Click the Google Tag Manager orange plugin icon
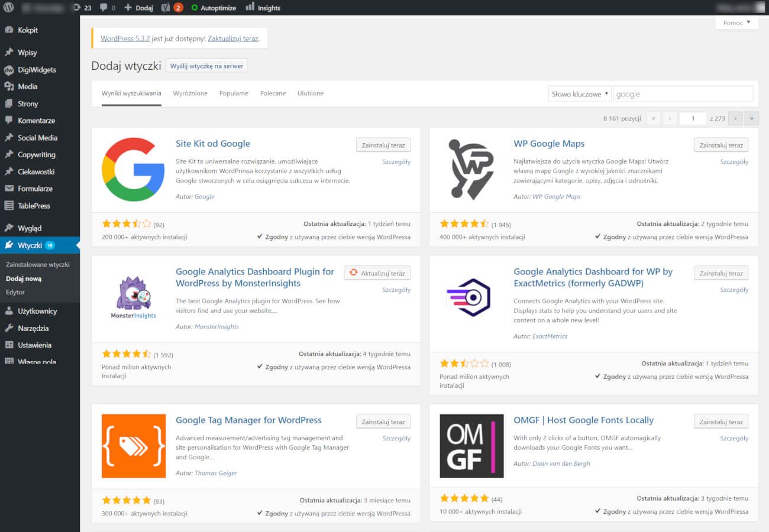 click(133, 446)
